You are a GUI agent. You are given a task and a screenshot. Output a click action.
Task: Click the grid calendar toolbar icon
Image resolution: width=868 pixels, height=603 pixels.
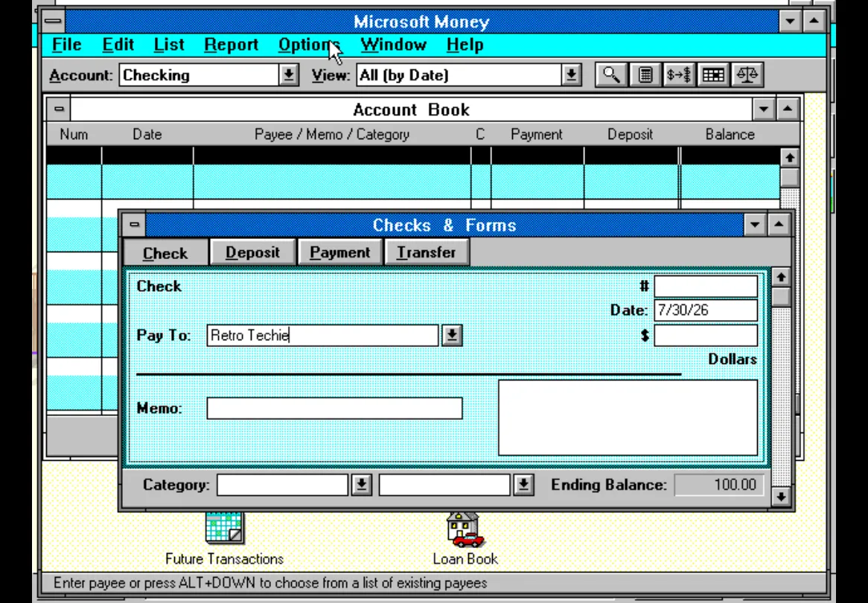(x=713, y=74)
